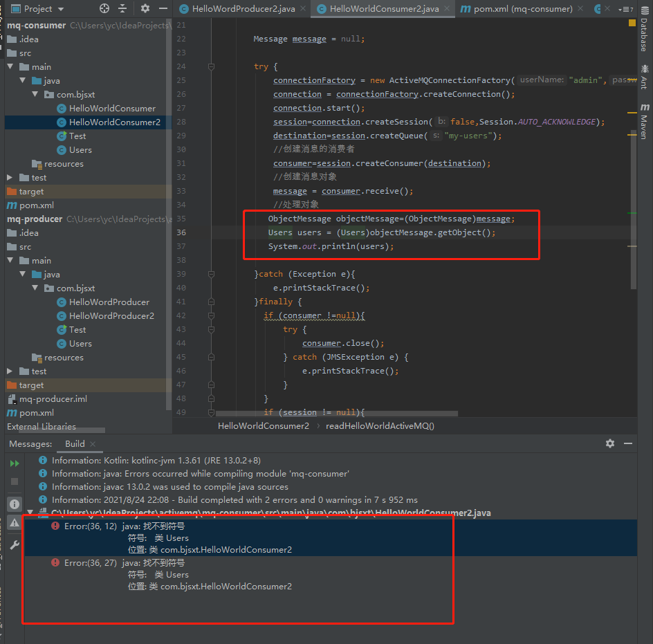This screenshot has height=644, width=653.
Task: Toggle warnings filter triangle icon
Action: [15, 522]
